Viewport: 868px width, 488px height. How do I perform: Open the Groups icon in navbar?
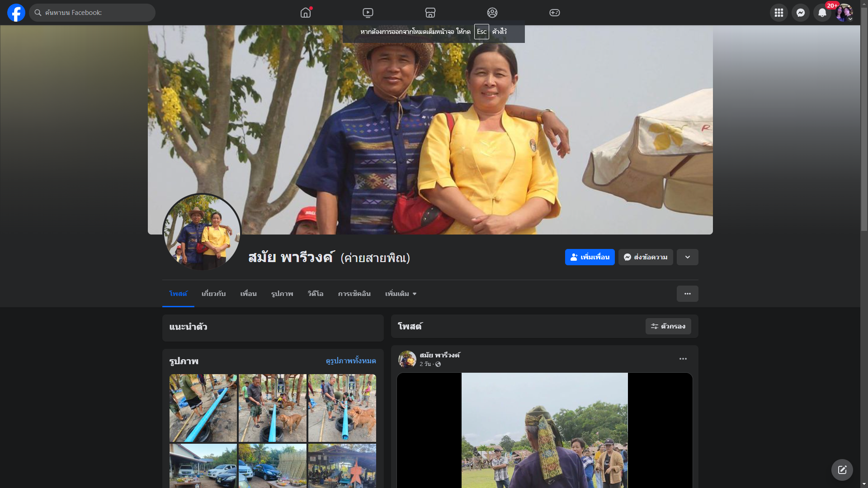(x=492, y=13)
